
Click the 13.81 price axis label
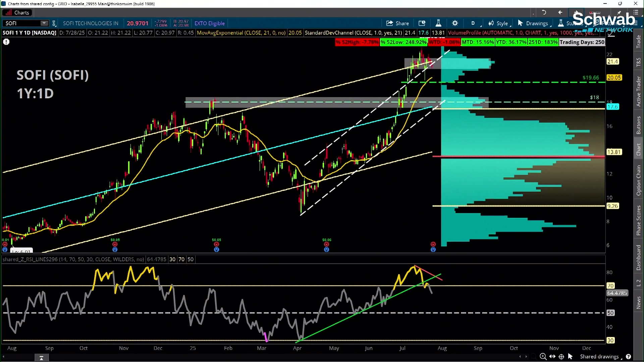click(x=614, y=152)
